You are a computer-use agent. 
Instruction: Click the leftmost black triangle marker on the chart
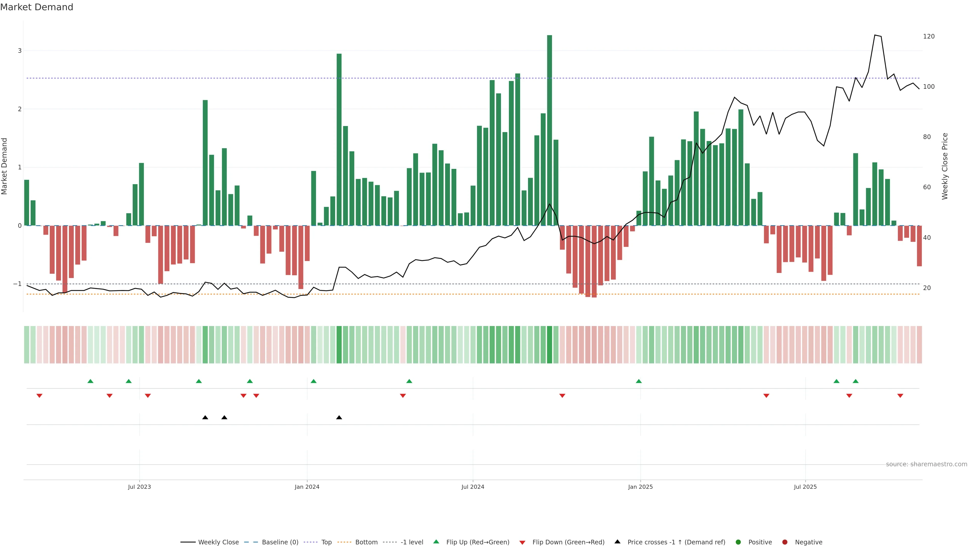205,417
